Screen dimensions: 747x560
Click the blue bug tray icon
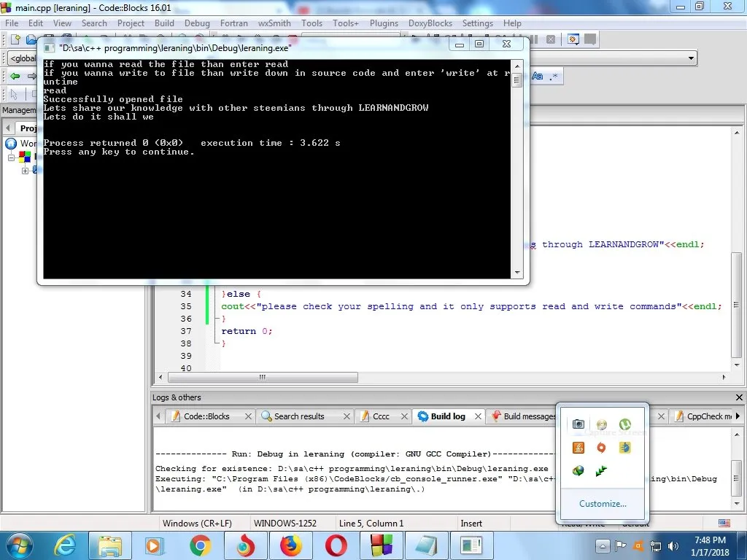point(625,448)
